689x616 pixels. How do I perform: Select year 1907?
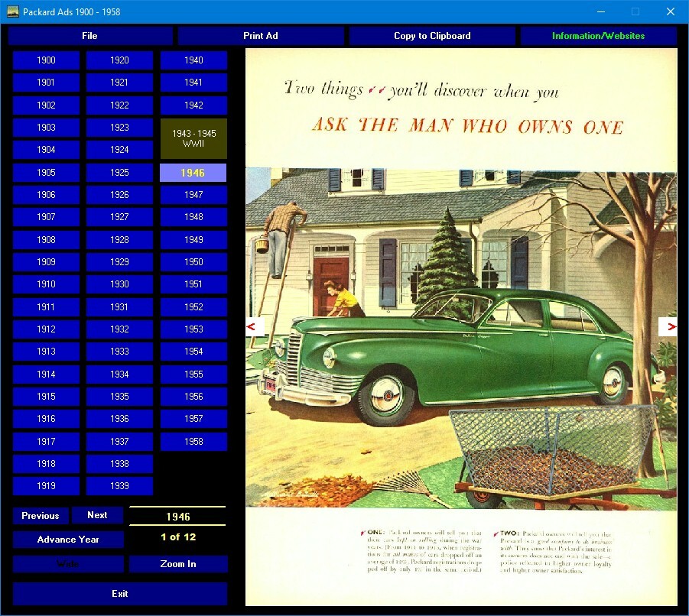coord(46,217)
